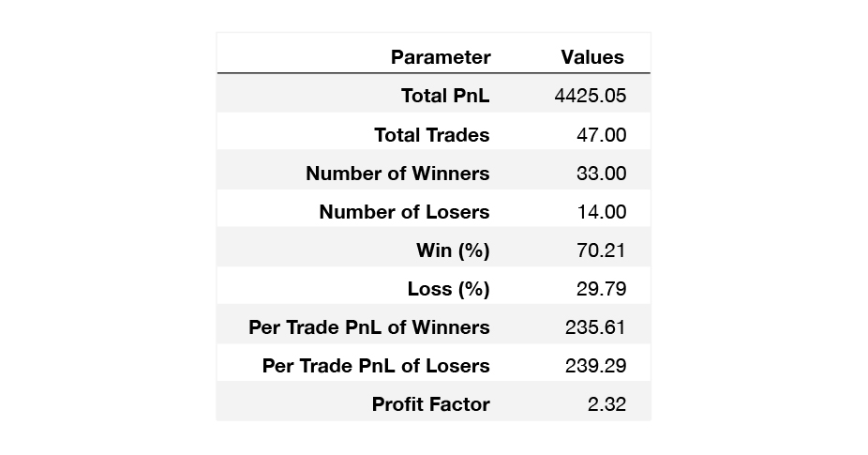
Task: Click the 29.79 loss percentage value
Action: coord(602,289)
